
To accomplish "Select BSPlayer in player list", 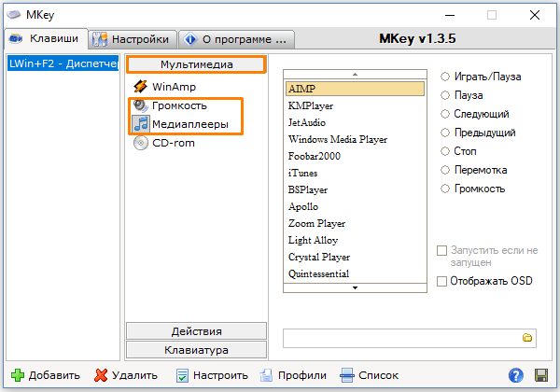I will (x=355, y=189).
